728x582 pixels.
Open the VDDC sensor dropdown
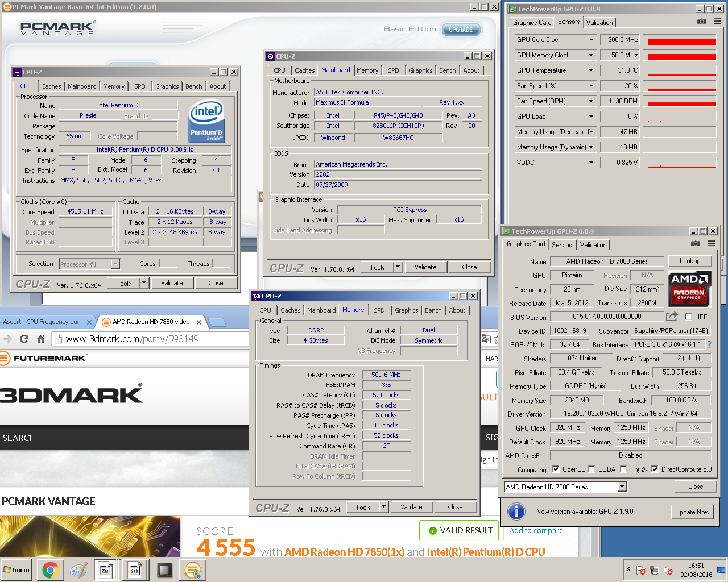click(x=591, y=163)
